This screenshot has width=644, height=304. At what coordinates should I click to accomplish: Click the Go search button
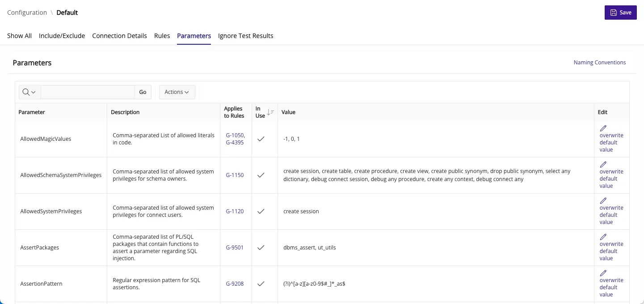[143, 92]
